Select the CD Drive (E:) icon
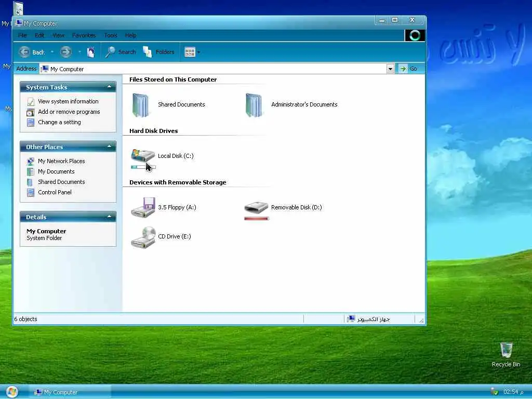Image resolution: width=532 pixels, height=399 pixels. 143,237
